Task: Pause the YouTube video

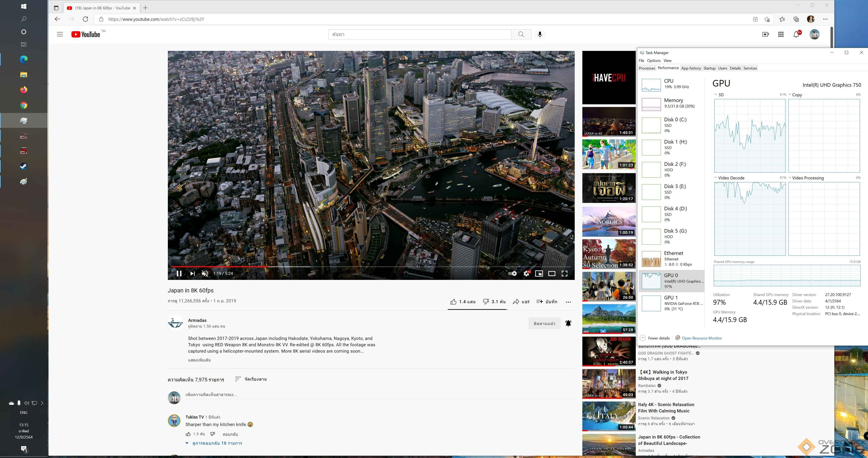Action: (x=179, y=274)
